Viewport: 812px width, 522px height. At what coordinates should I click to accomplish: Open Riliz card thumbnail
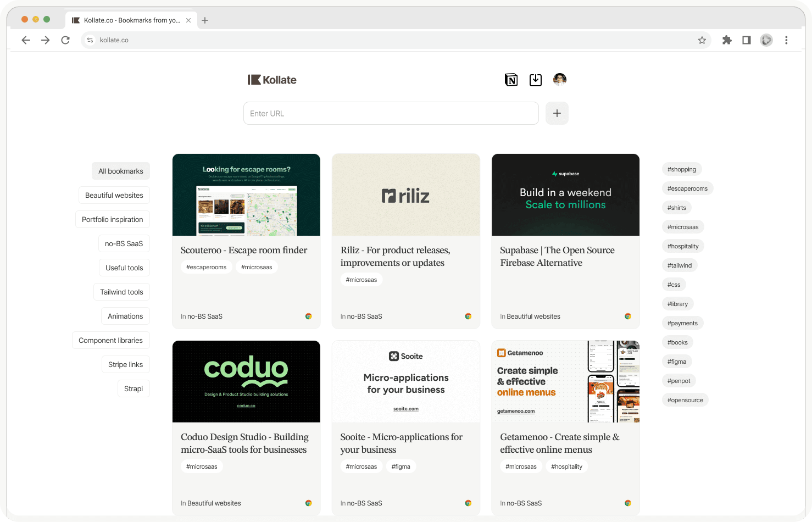406,195
